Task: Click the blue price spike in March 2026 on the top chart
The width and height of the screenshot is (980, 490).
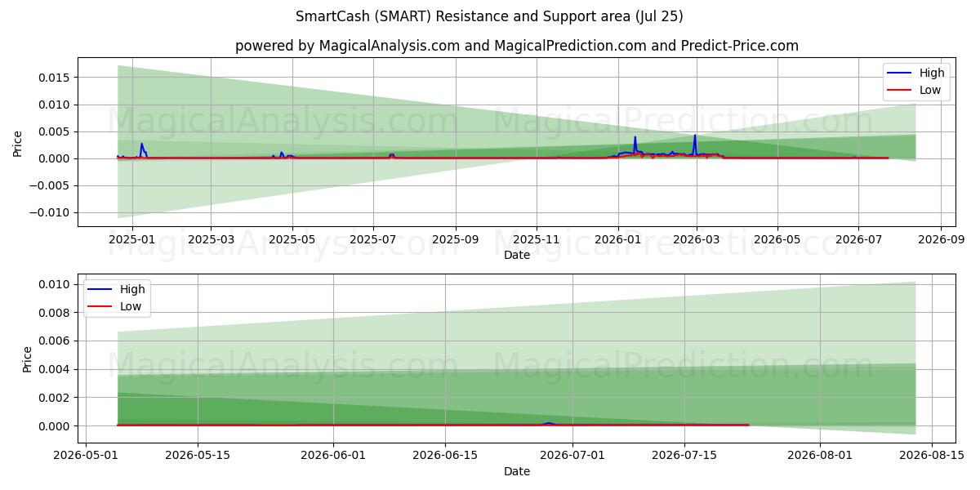Action: [695, 143]
